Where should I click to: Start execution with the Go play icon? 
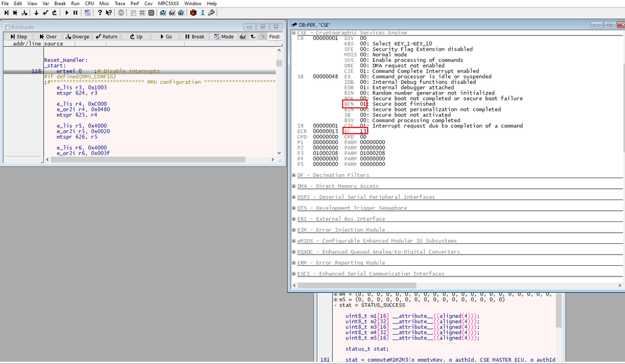click(66, 13)
